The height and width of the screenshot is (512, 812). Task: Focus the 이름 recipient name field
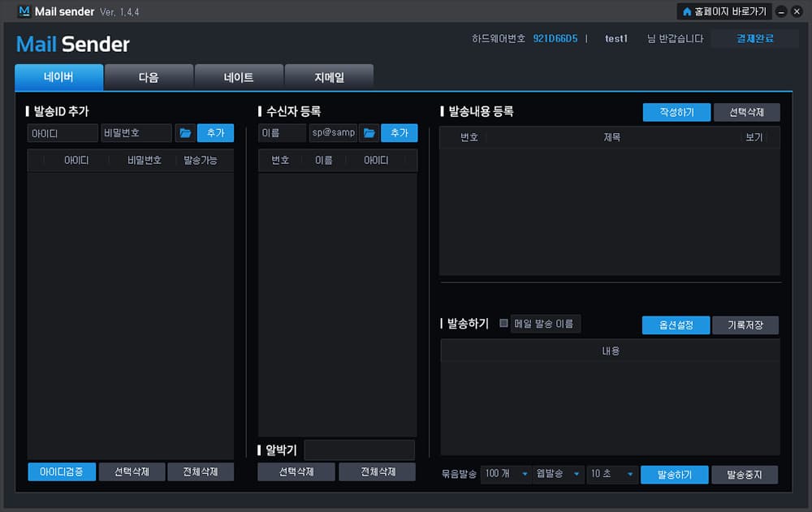click(283, 133)
